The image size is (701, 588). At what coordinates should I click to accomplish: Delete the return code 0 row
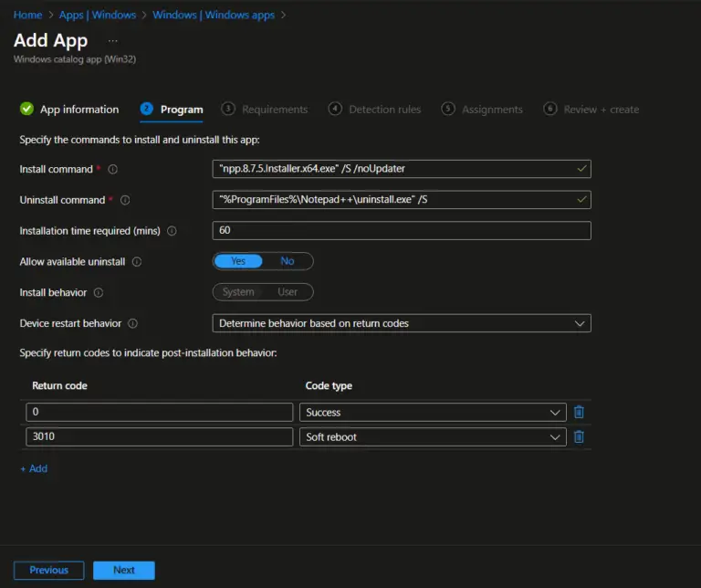click(579, 413)
